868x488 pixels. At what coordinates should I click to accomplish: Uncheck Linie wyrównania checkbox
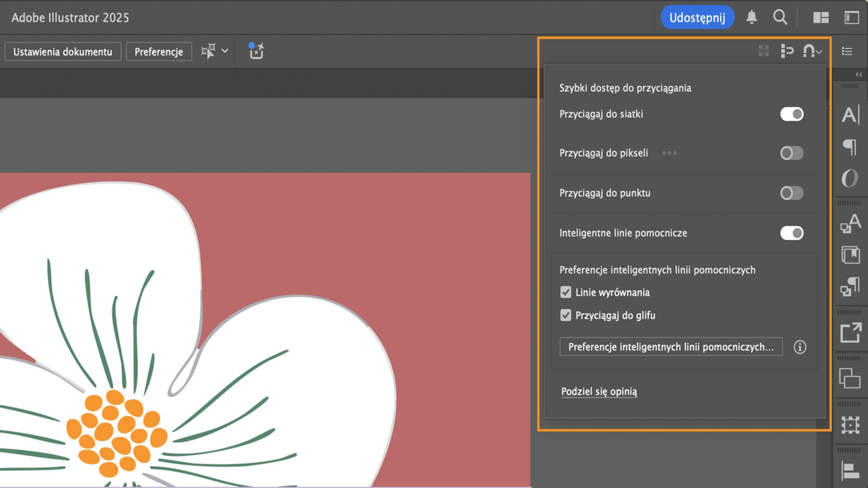coord(566,292)
